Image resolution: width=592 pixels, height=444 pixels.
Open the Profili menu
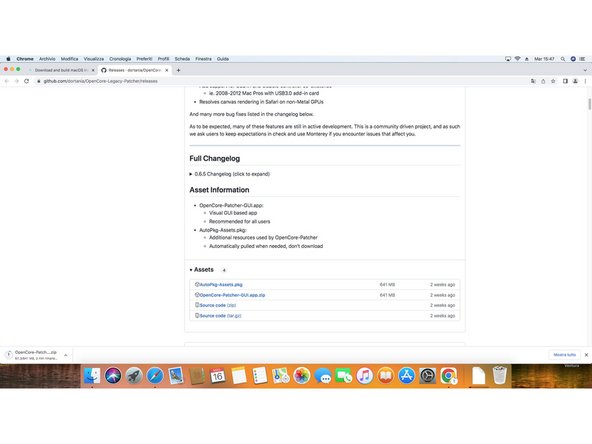tap(163, 59)
